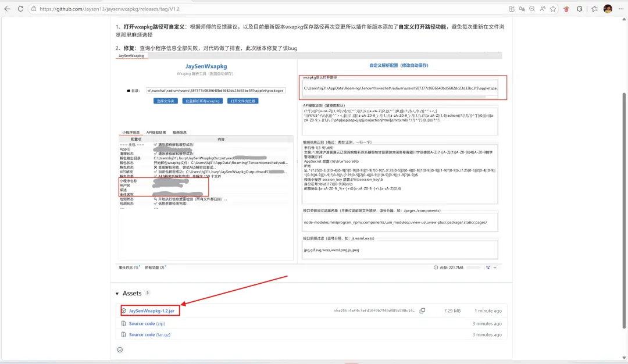This screenshot has width=628, height=364.
Task: Download Source code (tar.gz)
Action: pyautogui.click(x=149, y=335)
